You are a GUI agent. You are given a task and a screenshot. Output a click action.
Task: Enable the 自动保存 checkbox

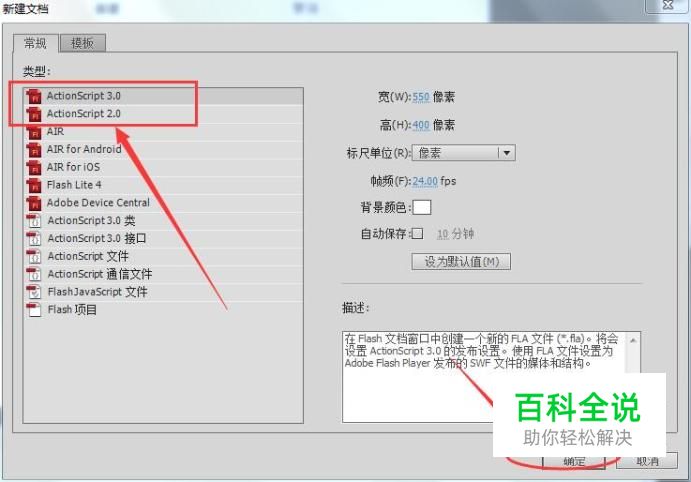417,234
